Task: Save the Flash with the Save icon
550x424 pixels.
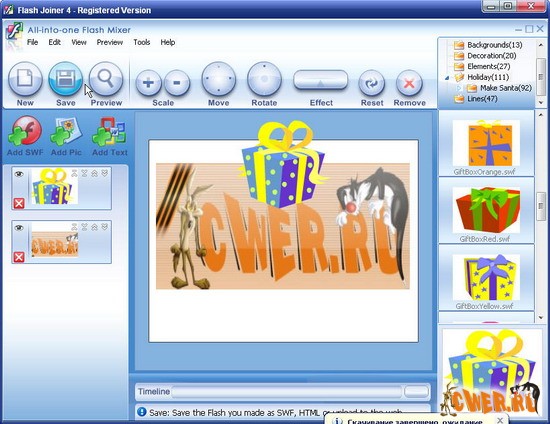Action: (65, 79)
